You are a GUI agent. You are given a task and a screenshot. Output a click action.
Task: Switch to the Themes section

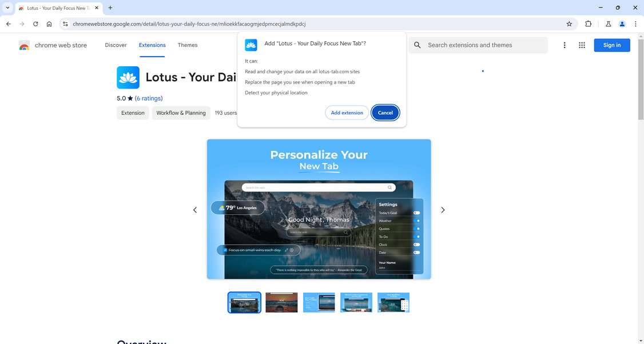[186, 45]
